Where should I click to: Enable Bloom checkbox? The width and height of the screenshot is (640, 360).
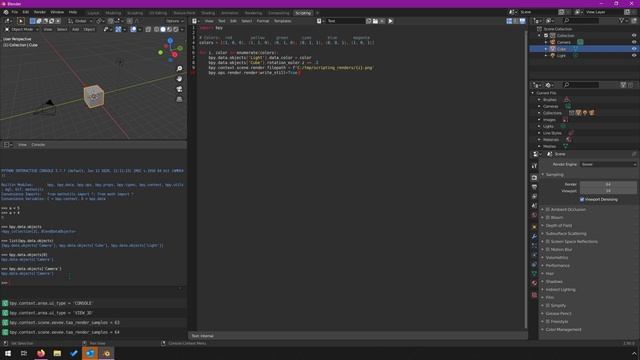coord(548,218)
